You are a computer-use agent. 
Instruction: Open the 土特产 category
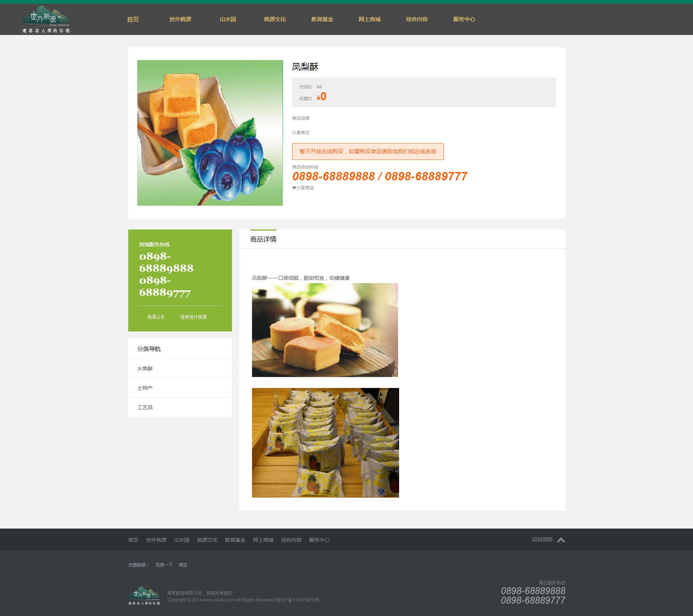tap(145, 388)
